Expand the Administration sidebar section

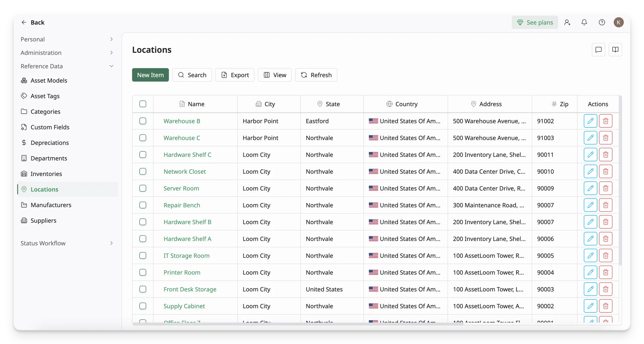[x=67, y=53]
